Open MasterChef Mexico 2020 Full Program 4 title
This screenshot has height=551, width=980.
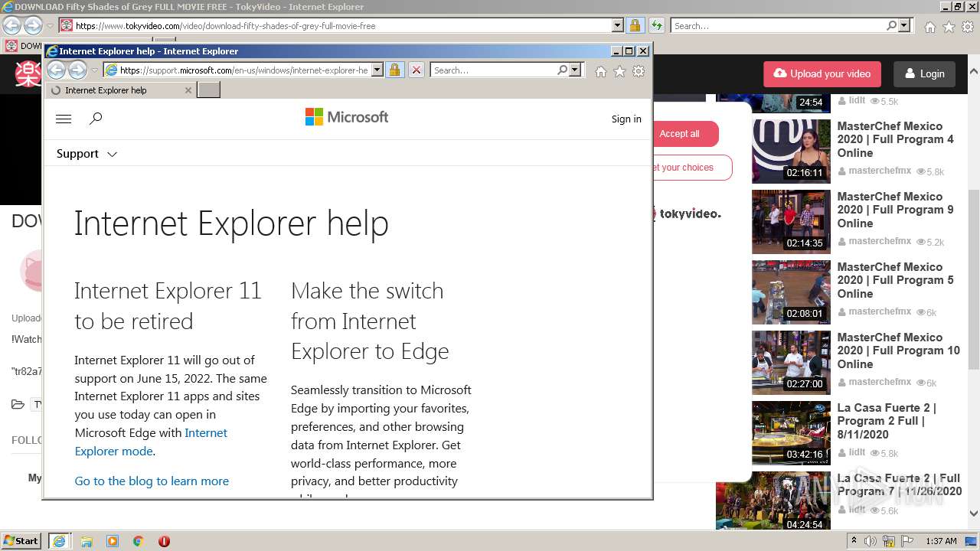(x=895, y=139)
